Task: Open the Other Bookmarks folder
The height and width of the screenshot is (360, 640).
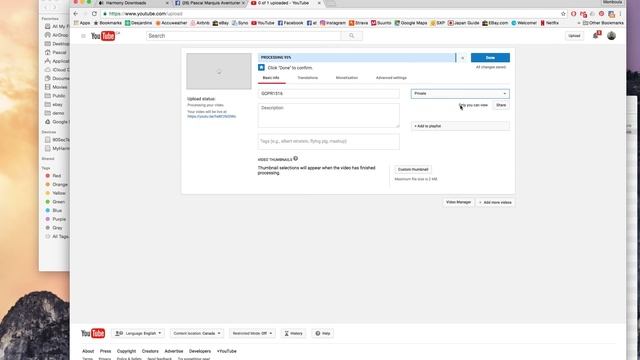Action: tap(603, 23)
